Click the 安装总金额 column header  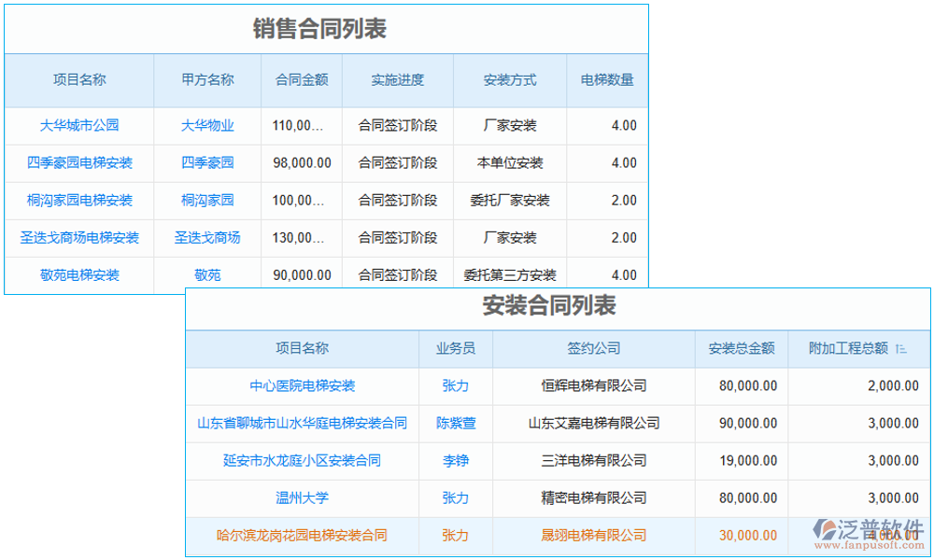coord(743,349)
